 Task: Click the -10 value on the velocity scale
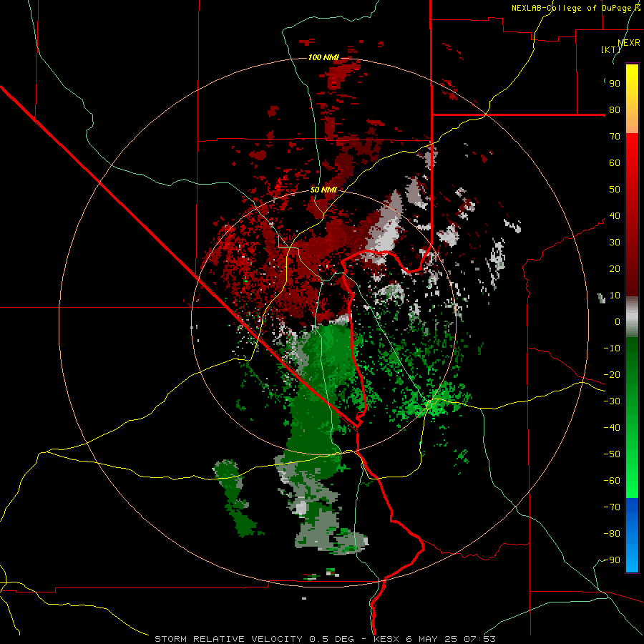coord(612,348)
